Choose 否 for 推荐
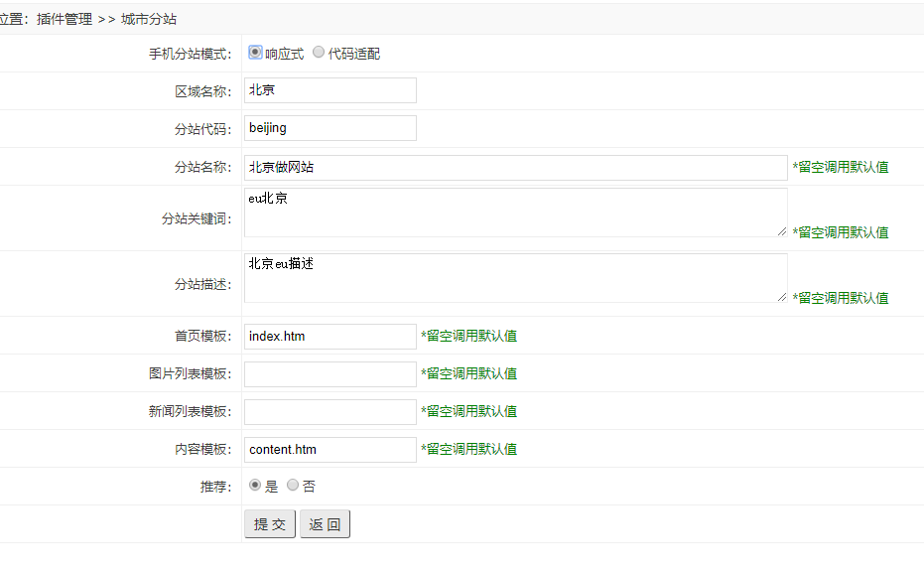This screenshot has height=573, width=924. 292,486
